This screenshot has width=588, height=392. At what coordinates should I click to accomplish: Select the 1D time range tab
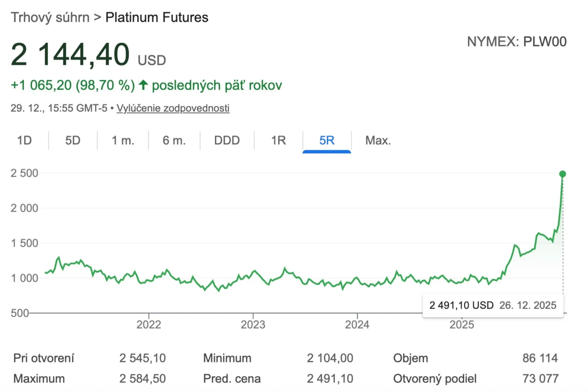[x=24, y=141]
